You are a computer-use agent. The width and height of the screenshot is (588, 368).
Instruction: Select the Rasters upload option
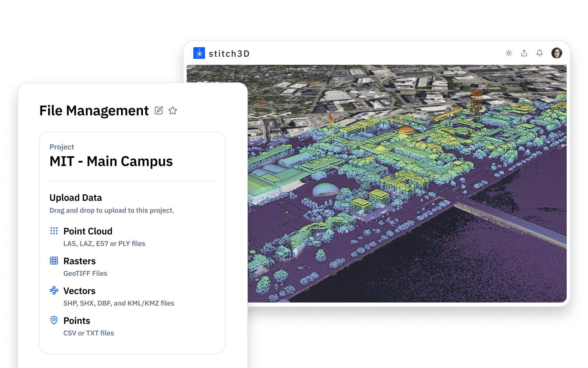79,266
